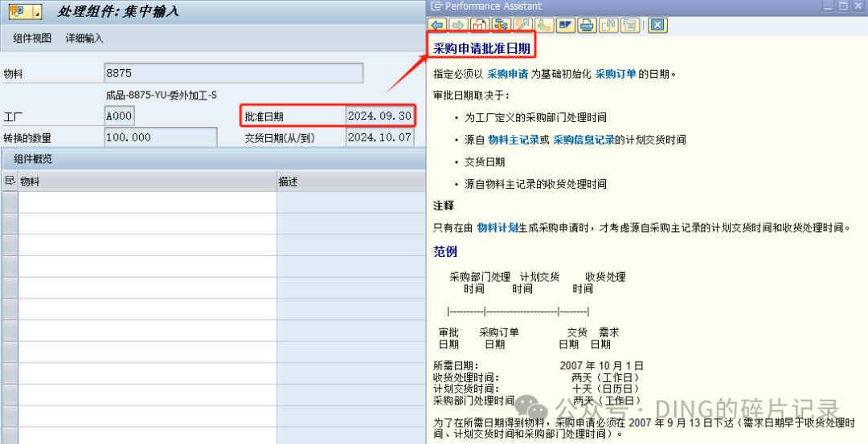Image resolution: width=868 pixels, height=444 pixels.
Task: Click the 范例 heading in help
Action: pos(445,251)
